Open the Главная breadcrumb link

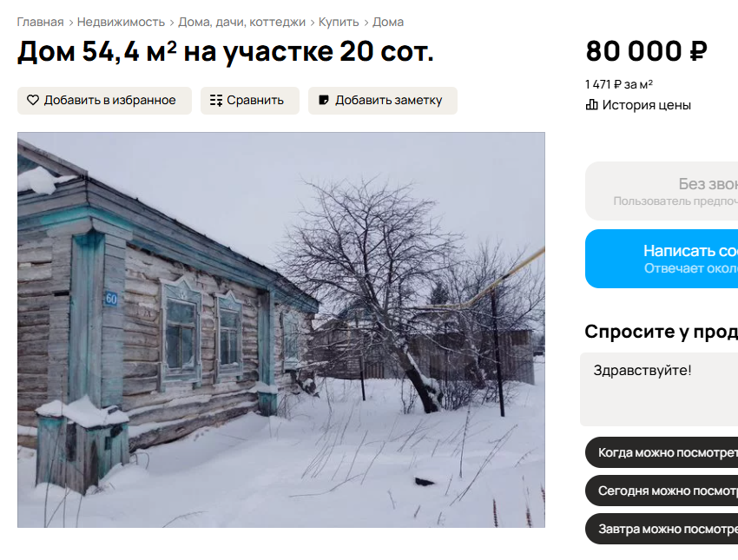(x=41, y=22)
